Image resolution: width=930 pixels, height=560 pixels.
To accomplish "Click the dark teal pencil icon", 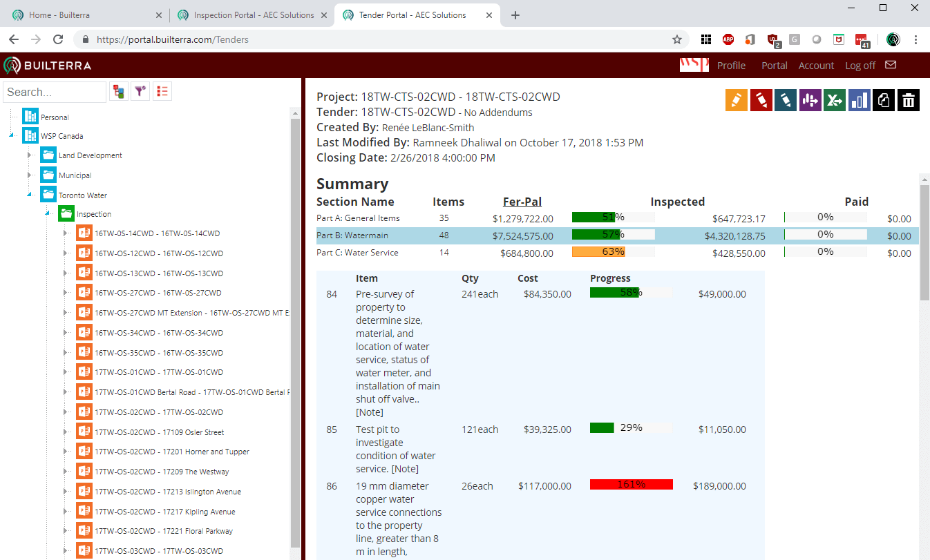I will [786, 100].
